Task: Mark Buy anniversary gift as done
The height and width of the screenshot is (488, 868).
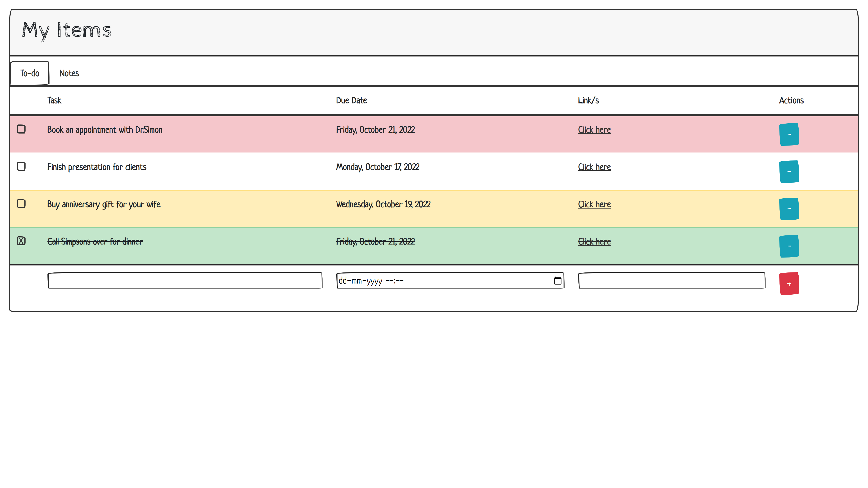Action: (x=21, y=204)
